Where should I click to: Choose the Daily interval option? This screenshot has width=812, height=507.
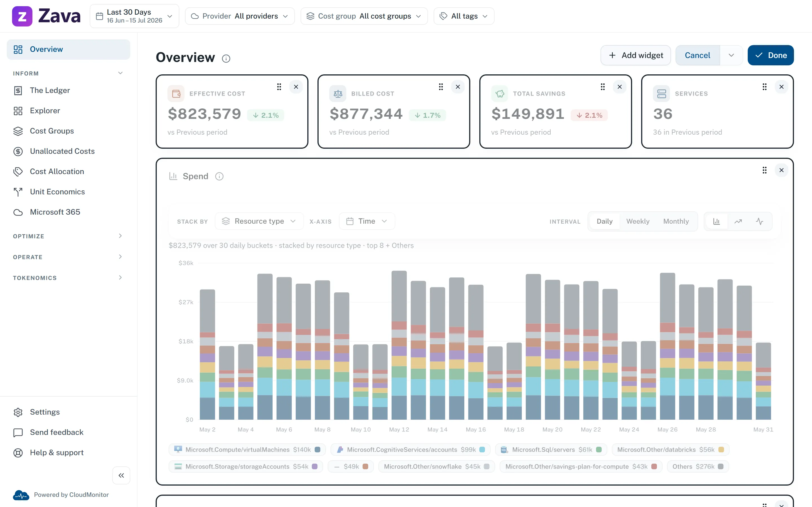pyautogui.click(x=604, y=221)
